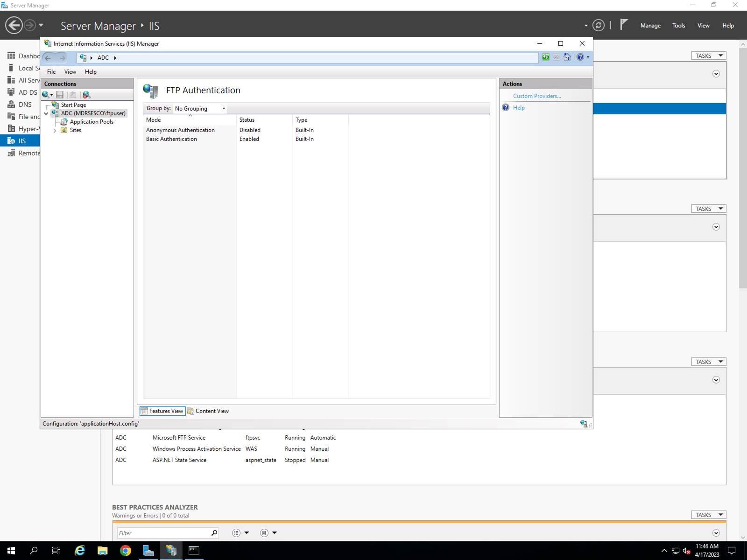Open the Manage menu in Server Manager
The height and width of the screenshot is (560, 747).
650,26
